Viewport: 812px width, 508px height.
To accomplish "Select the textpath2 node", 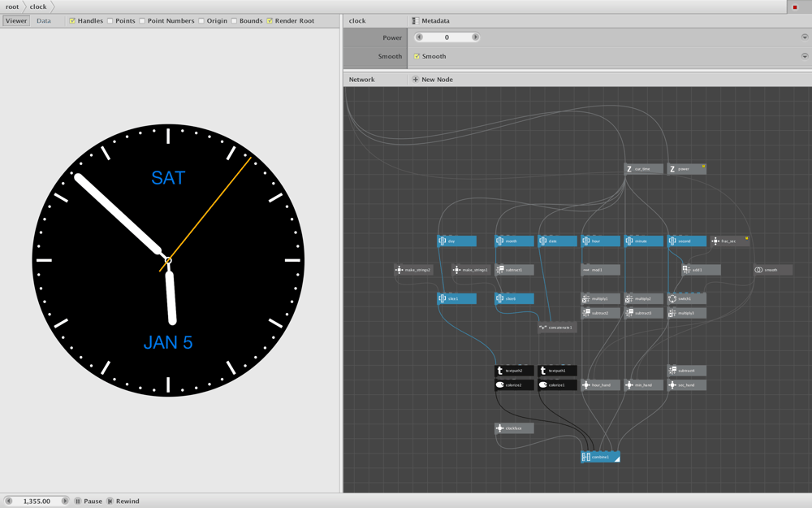I will (x=514, y=371).
